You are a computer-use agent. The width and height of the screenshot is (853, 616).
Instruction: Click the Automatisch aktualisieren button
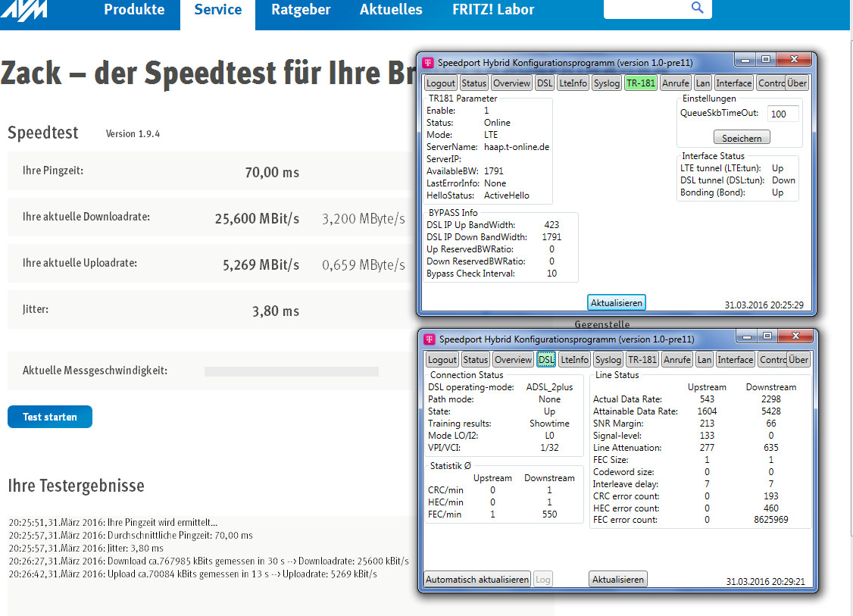tap(477, 580)
